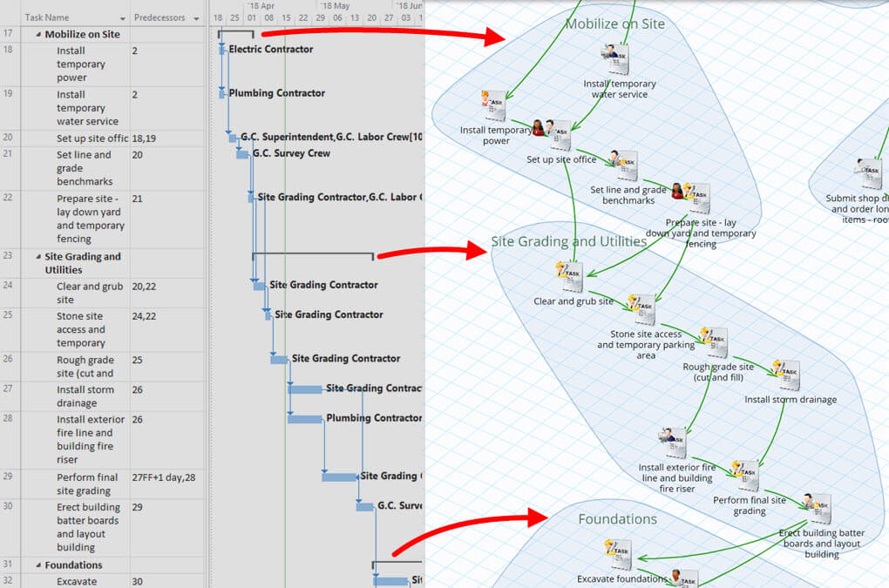Select the Excavate foundations task icon
Viewport: 889px width, 588px height.
point(618,554)
